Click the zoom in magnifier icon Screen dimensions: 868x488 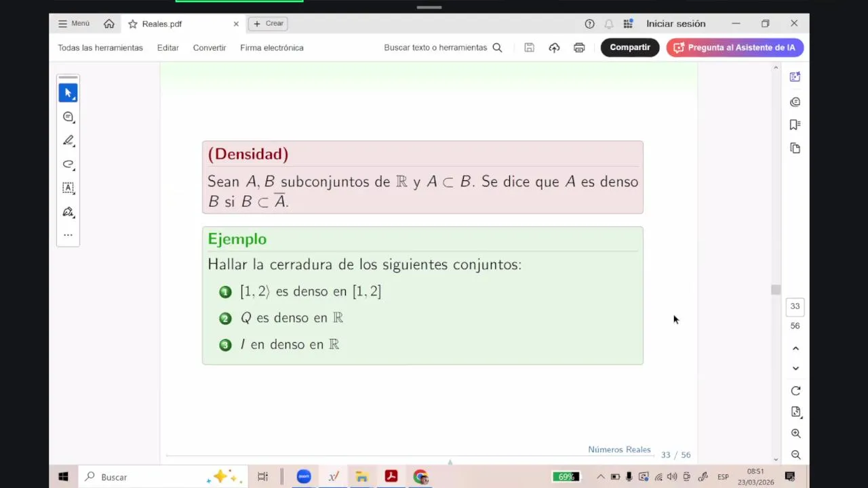(795, 434)
